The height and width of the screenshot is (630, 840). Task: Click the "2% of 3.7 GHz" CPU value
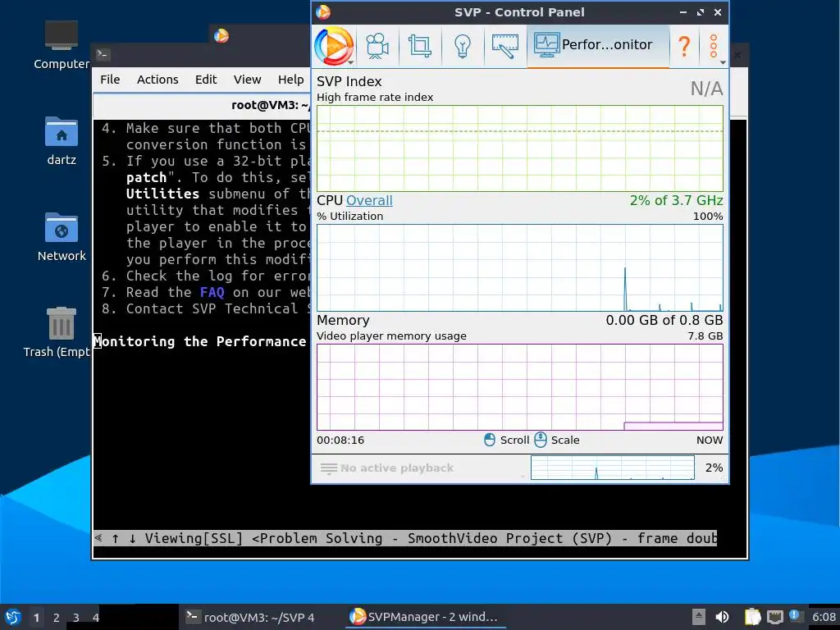tap(676, 200)
